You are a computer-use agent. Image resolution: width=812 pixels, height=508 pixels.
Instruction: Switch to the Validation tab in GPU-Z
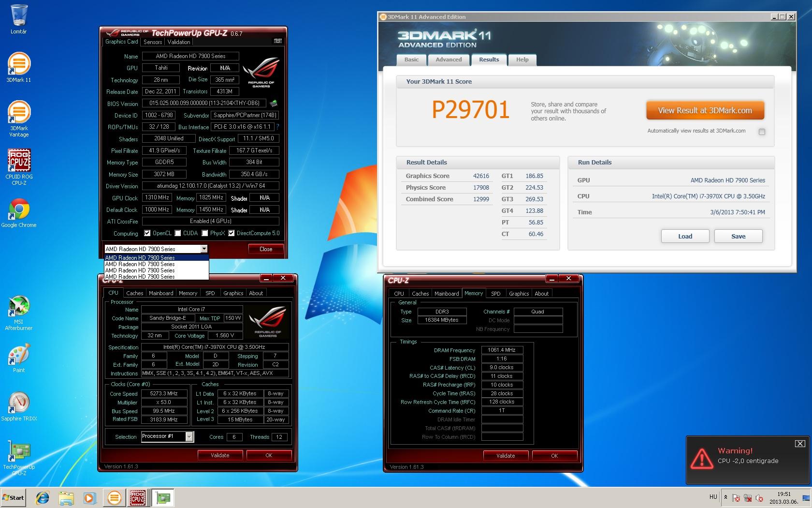tap(179, 42)
